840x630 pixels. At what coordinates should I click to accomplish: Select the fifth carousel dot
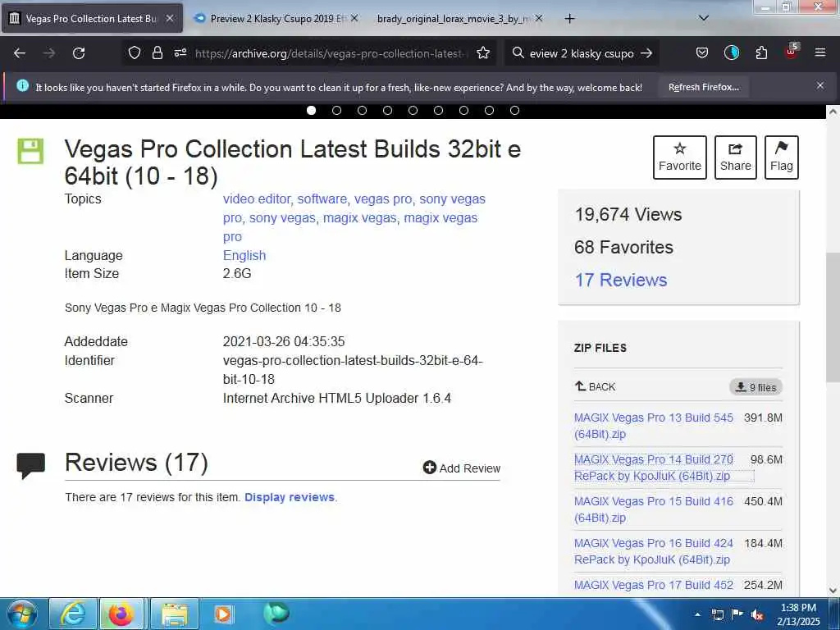pyautogui.click(x=413, y=111)
